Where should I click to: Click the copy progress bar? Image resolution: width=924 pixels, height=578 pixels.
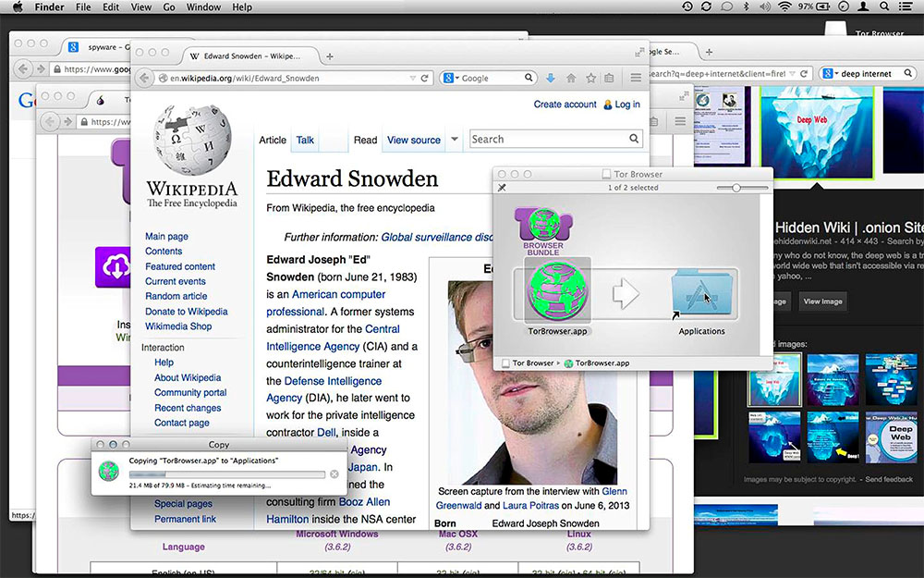227,474
